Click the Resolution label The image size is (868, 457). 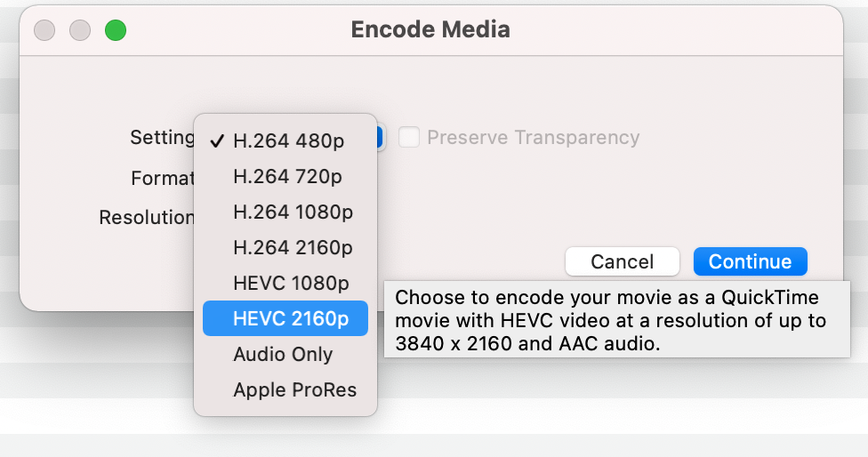click(x=147, y=217)
